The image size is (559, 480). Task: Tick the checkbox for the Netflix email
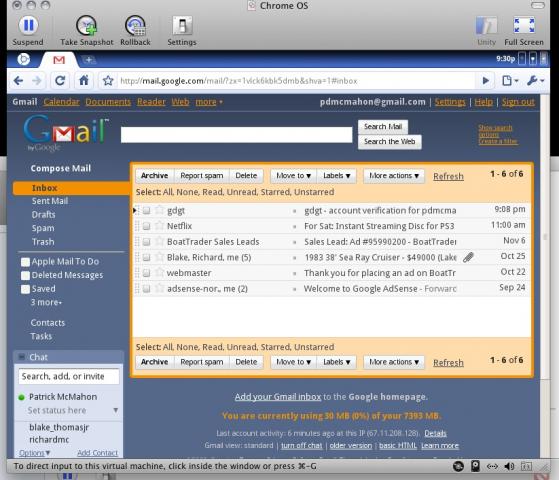pyautogui.click(x=147, y=226)
